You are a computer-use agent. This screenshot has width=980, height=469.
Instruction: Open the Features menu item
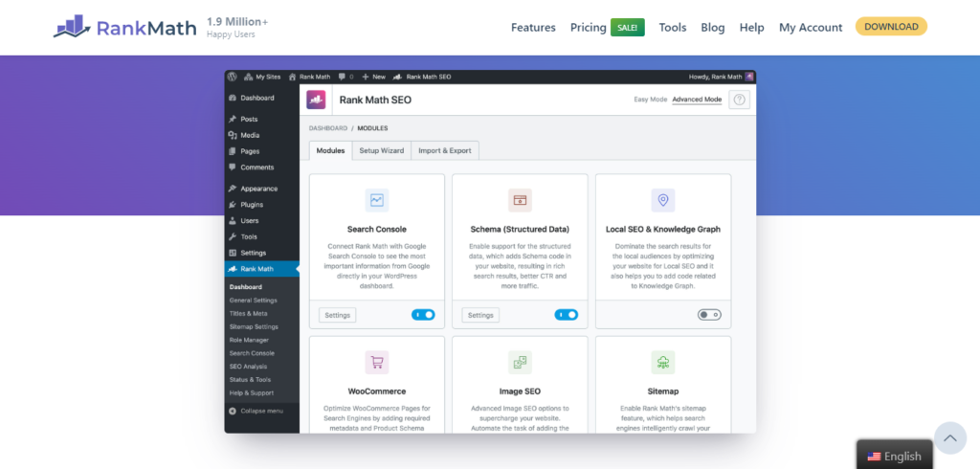click(x=533, y=28)
